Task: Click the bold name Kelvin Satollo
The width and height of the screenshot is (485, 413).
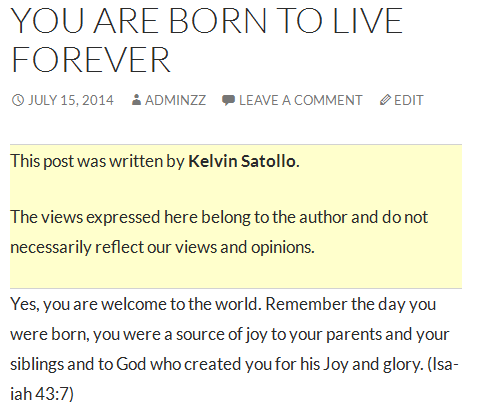Action: tap(242, 161)
